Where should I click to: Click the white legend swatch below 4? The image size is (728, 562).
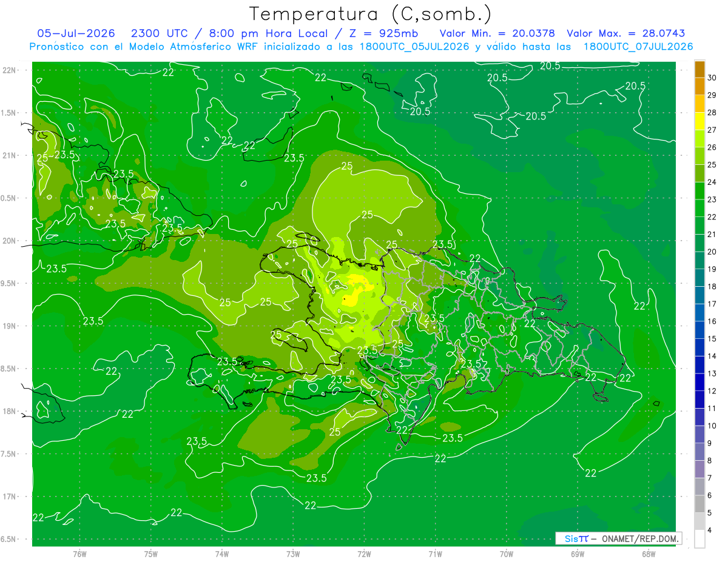point(699,539)
